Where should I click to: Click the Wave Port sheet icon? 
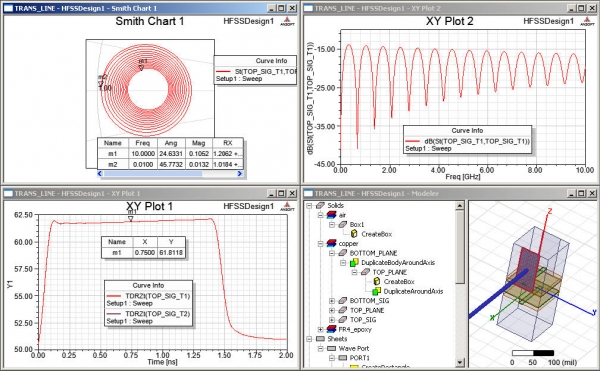(x=331, y=348)
